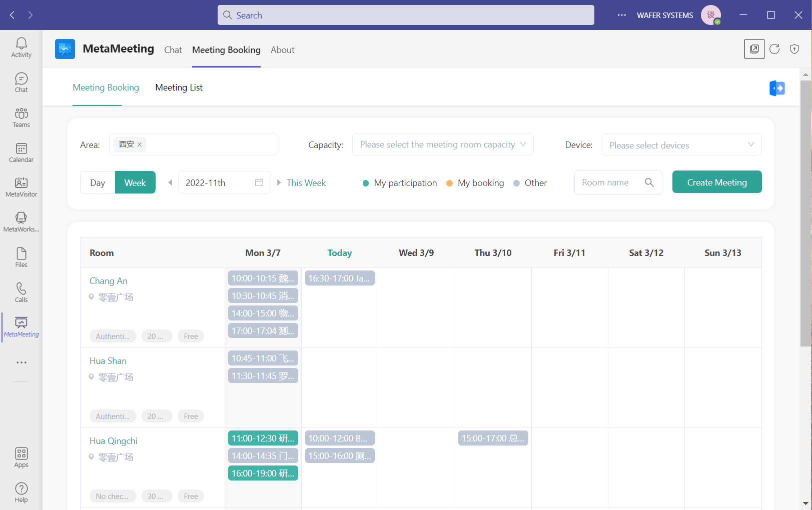Click the MetaMeeting app logo

point(65,49)
